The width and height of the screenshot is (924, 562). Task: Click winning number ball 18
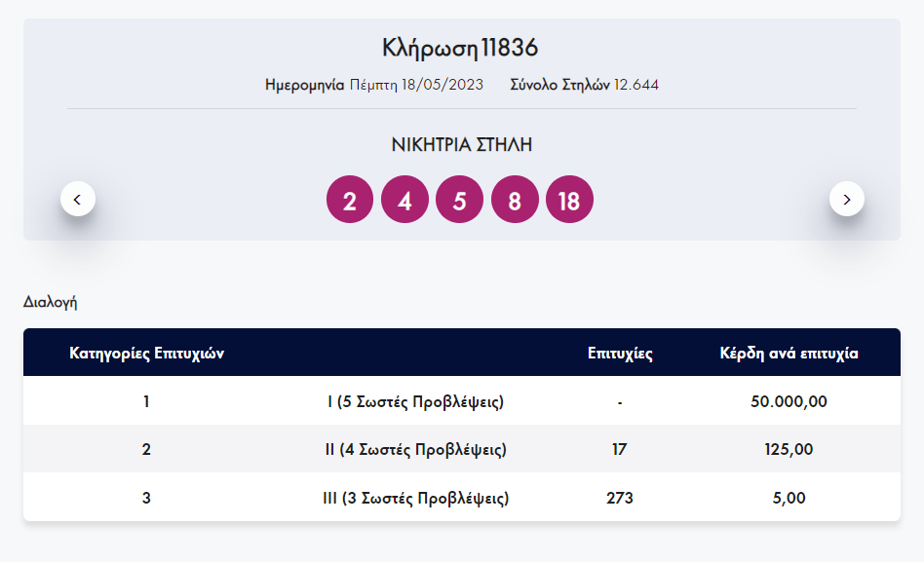[x=569, y=201]
